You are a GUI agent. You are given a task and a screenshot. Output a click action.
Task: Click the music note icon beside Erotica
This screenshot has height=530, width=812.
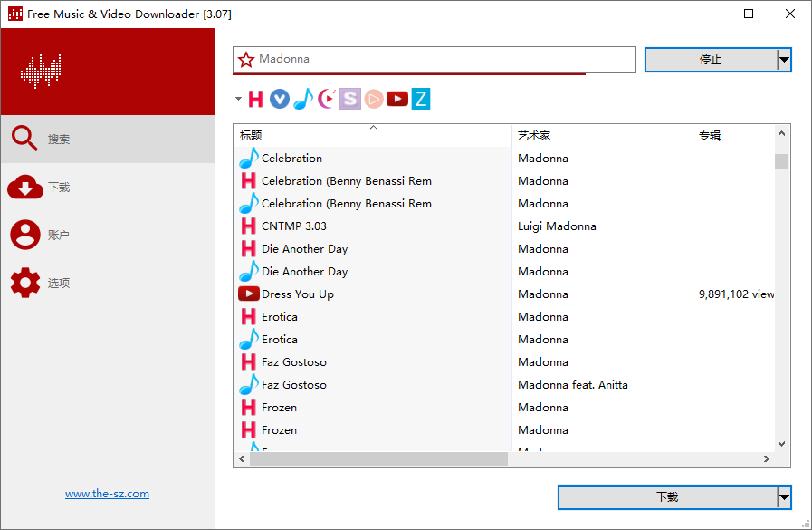pos(249,340)
